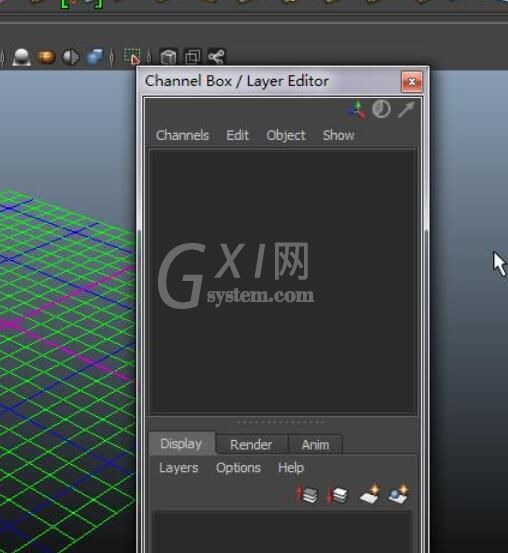Click the blue sphere and cube icon
Image resolution: width=508 pixels, height=553 pixels.
click(x=95, y=57)
